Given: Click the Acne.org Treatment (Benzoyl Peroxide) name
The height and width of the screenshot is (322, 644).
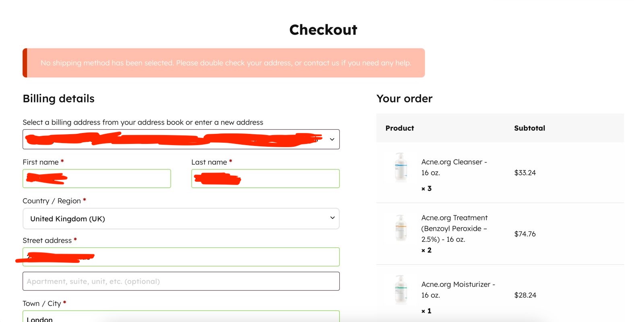Looking at the screenshot, I should [x=454, y=229].
